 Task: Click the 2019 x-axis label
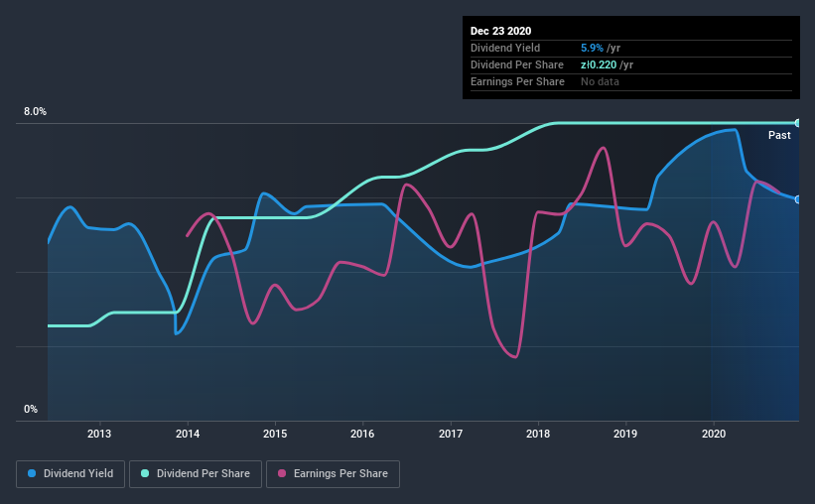[625, 434]
